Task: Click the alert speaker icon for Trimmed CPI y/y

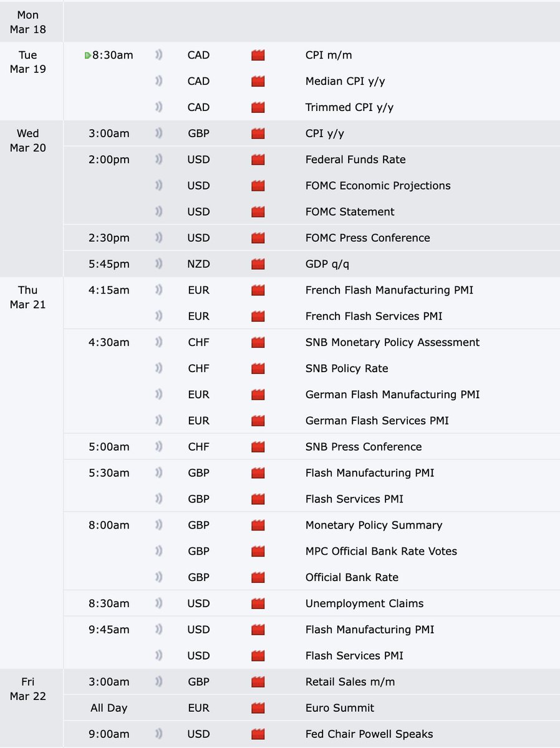Action: click(x=159, y=107)
